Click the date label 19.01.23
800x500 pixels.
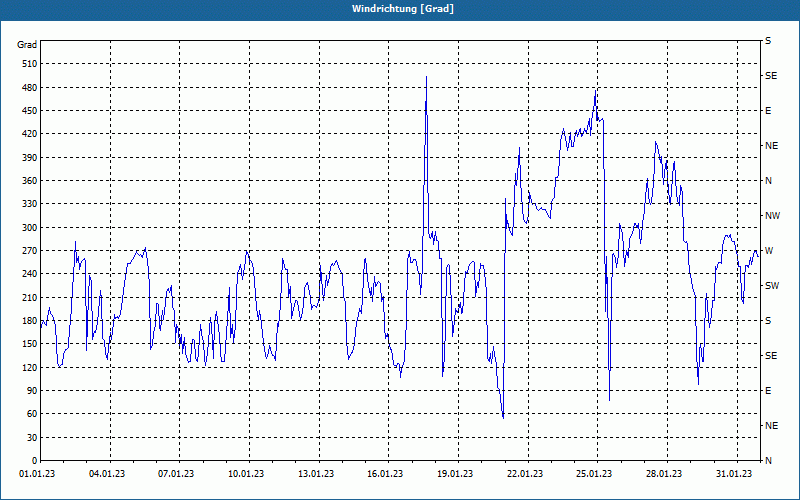point(455,474)
